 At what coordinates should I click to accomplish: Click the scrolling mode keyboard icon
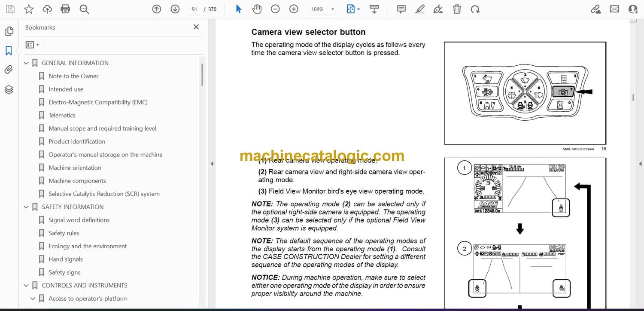coord(374,9)
